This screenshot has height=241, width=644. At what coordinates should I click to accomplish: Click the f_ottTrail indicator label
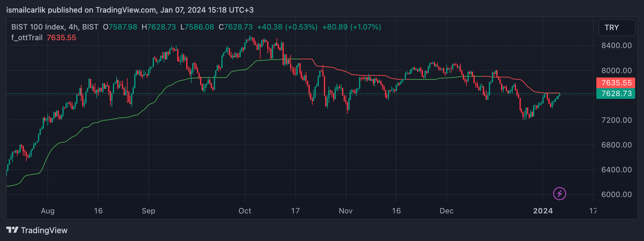27,38
